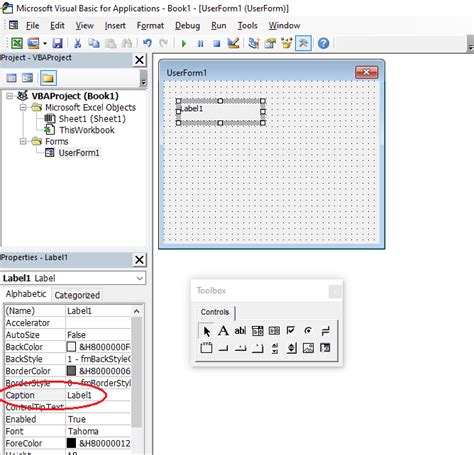Switch to the Categorized properties tab
474x455 pixels.
(77, 295)
